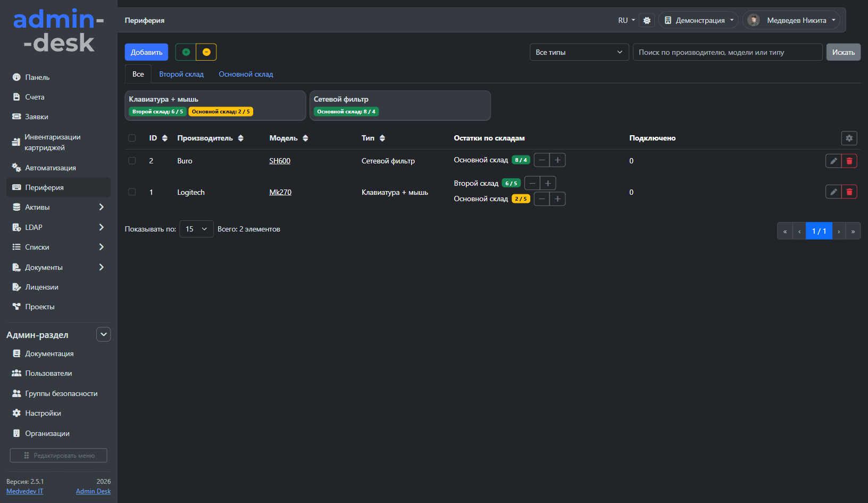Viewport: 868px width, 503px height.
Task: Edit the Buro SH600 row
Action: 833,161
